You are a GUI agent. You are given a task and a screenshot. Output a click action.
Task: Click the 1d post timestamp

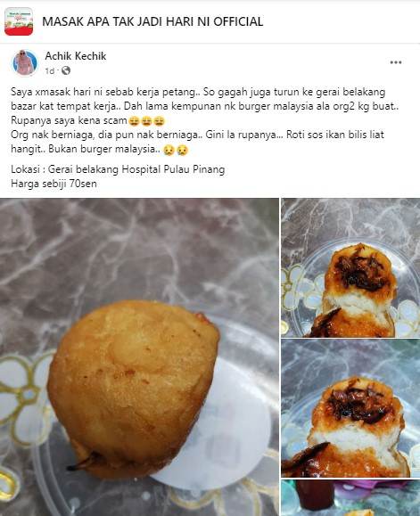[x=49, y=70]
